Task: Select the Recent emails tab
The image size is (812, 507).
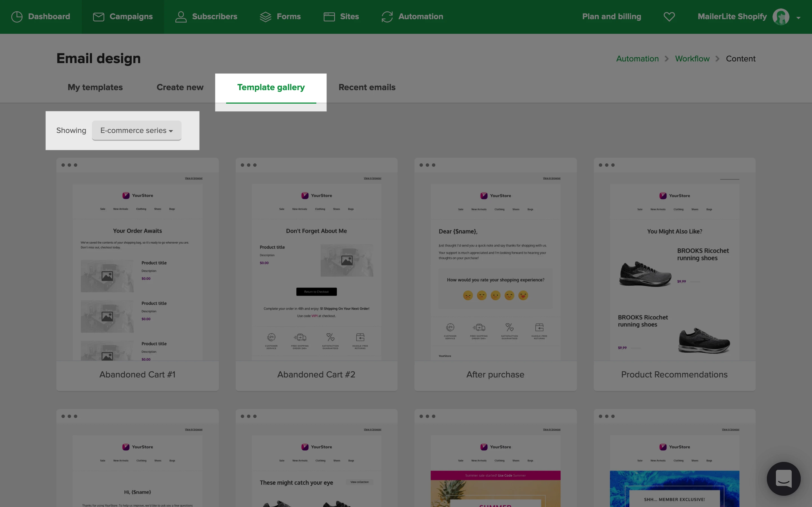Action: coord(367,87)
